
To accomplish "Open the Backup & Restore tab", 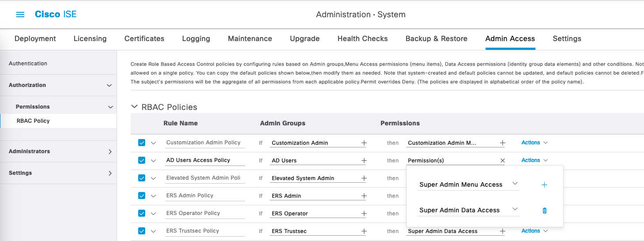I will (436, 39).
